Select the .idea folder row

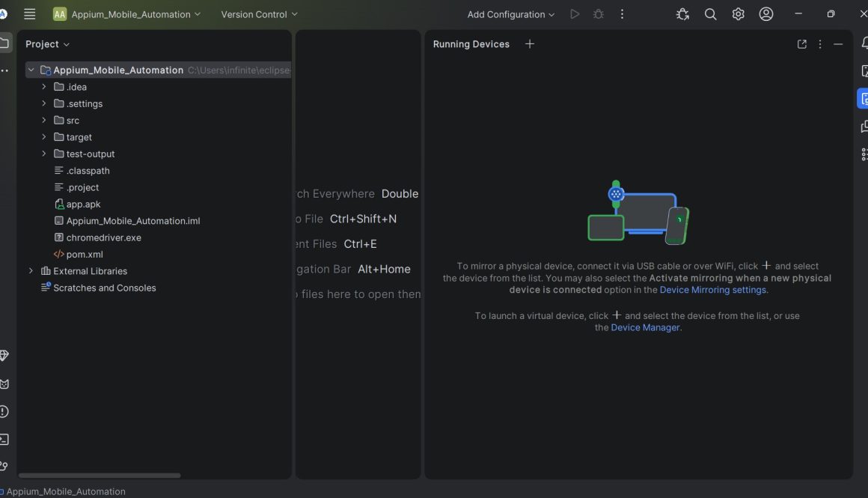(x=159, y=87)
